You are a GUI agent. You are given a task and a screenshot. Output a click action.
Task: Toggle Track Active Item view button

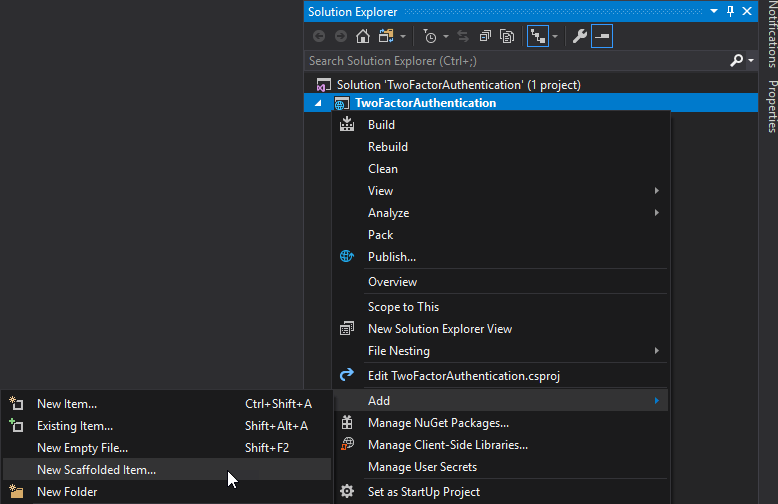(x=539, y=37)
